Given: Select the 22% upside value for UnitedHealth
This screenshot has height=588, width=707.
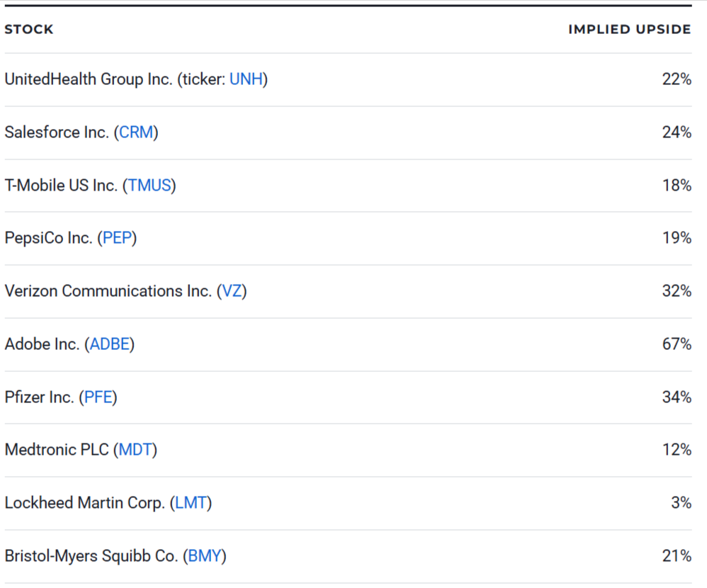Looking at the screenshot, I should [677, 79].
